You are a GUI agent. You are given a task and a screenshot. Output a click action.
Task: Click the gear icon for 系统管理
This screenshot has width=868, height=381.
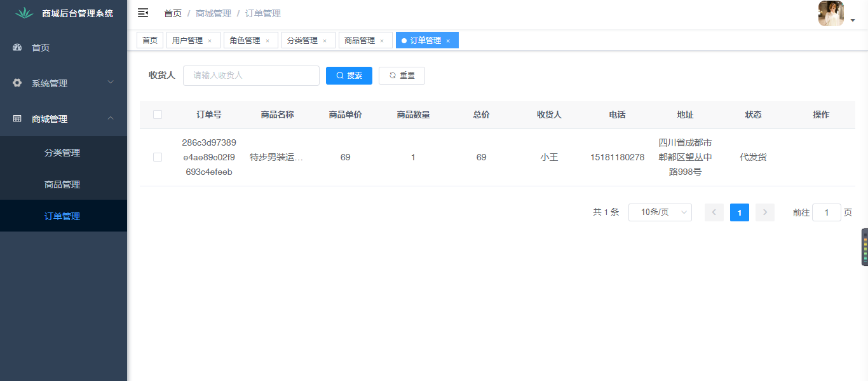pos(17,83)
